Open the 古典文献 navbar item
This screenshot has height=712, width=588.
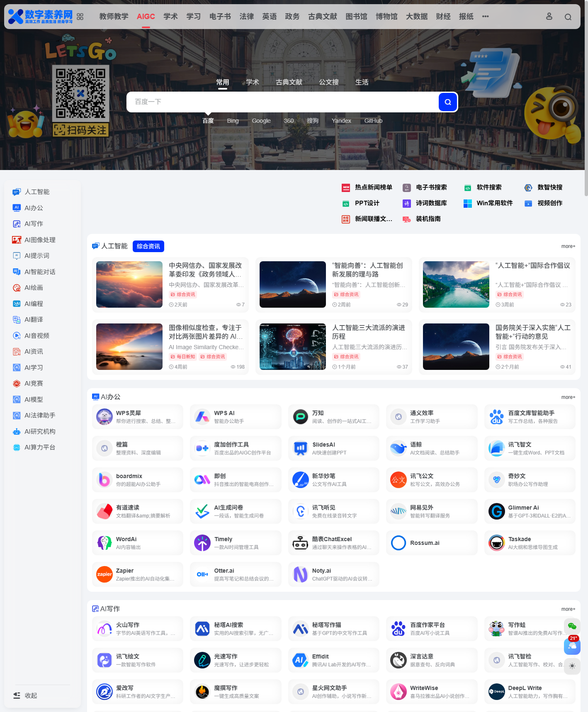click(323, 17)
